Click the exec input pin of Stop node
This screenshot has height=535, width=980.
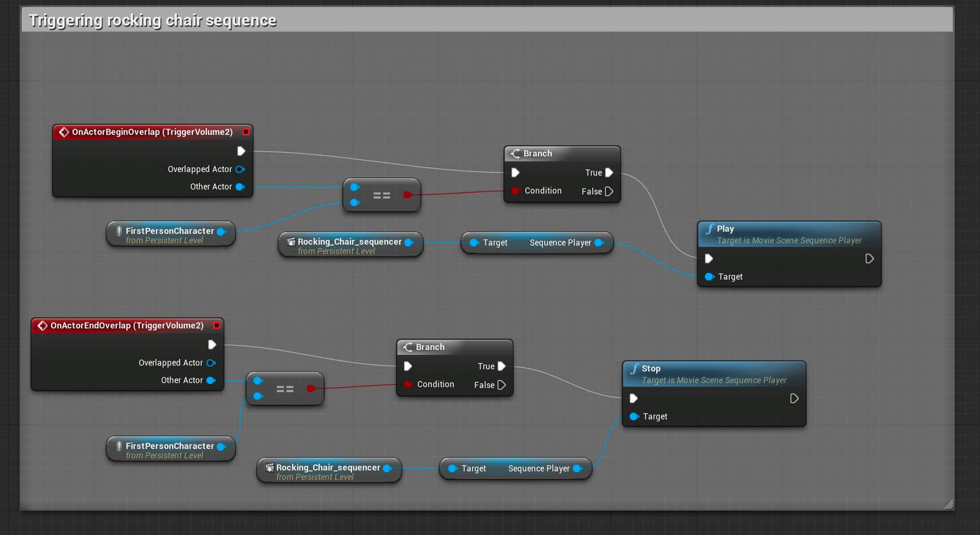(633, 398)
